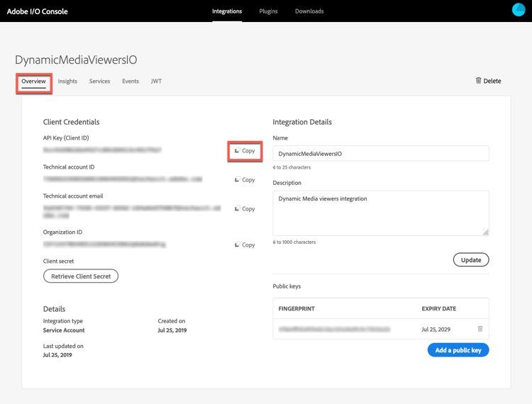Copy the API Key (Client ID)
532x404 pixels.
245,151
